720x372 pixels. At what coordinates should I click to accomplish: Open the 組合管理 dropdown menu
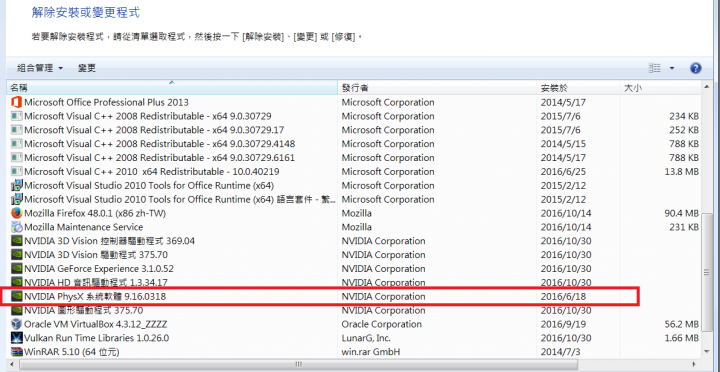[x=39, y=68]
